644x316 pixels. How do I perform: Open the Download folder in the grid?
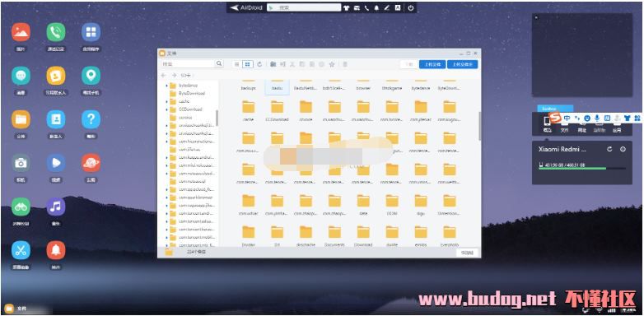point(363,236)
